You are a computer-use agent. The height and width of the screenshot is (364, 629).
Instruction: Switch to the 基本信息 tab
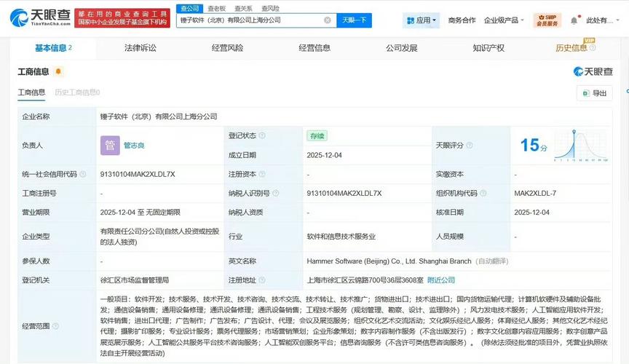[53, 48]
